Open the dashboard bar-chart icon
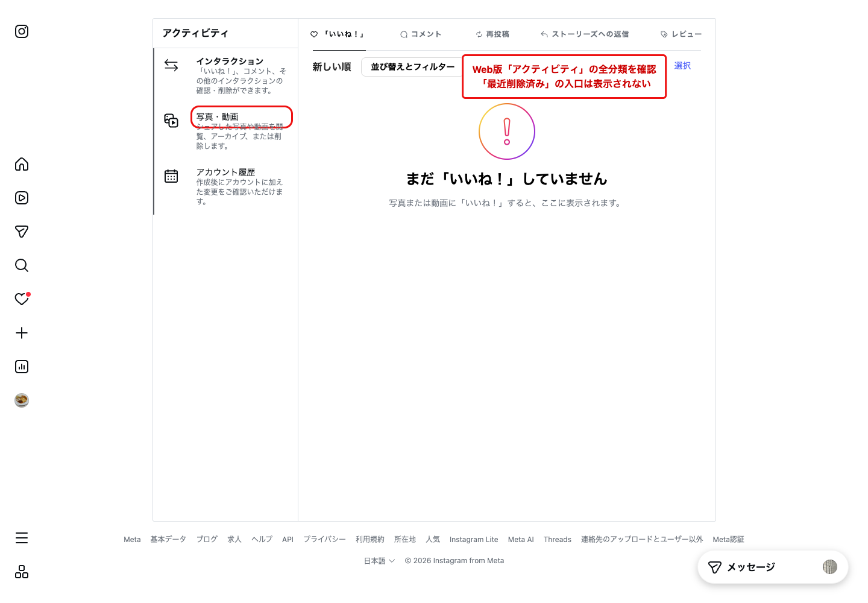Viewport: 868px width, 603px height. click(22, 367)
